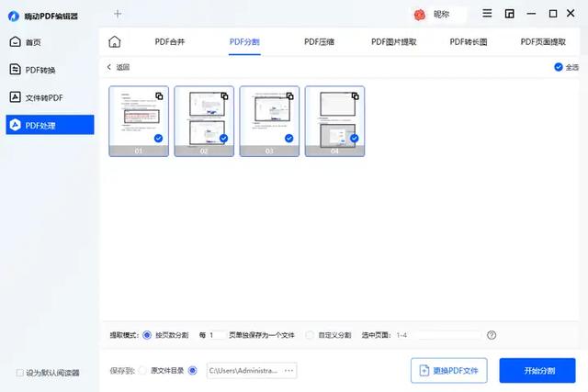Open page 02 thumbnail
The width and height of the screenshot is (588, 392).
(204, 121)
